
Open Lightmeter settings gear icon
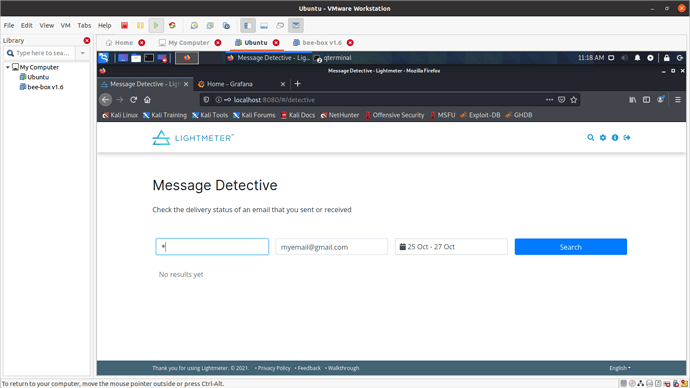(x=603, y=138)
